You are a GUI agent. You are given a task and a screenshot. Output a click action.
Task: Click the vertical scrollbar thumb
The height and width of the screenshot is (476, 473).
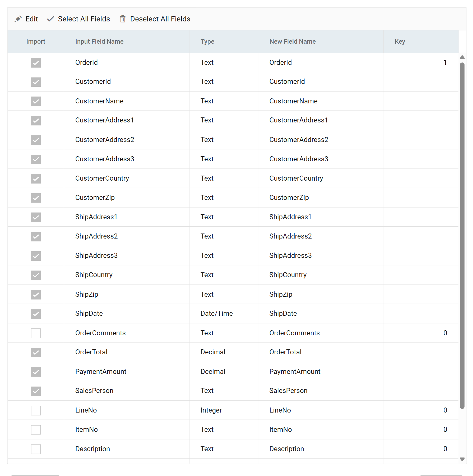point(462,236)
